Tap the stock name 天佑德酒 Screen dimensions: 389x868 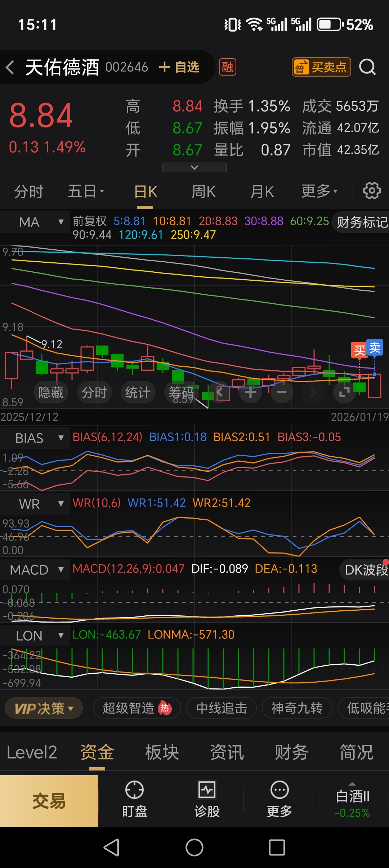[62, 67]
